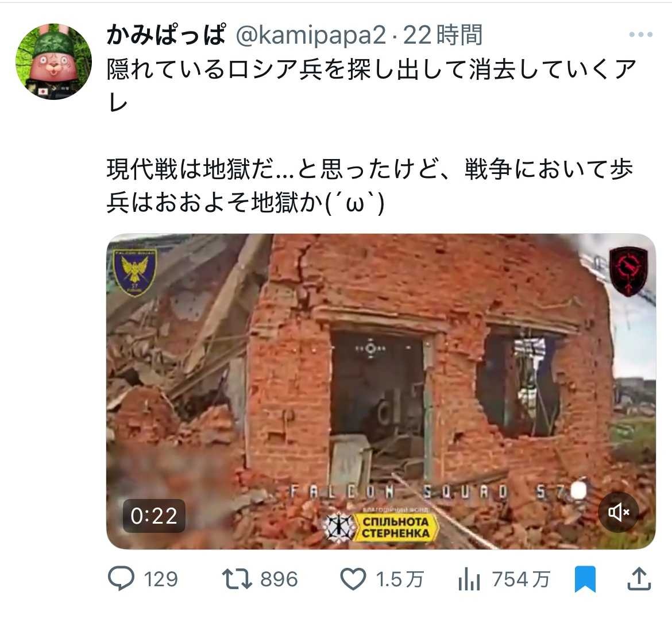Click the retweet arrows icon
The height and width of the screenshot is (623, 672).
237,578
